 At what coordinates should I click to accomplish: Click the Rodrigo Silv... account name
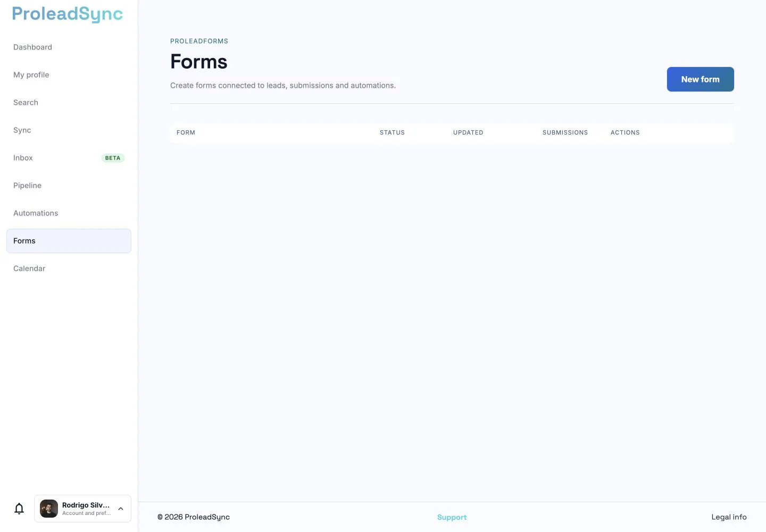(x=86, y=505)
